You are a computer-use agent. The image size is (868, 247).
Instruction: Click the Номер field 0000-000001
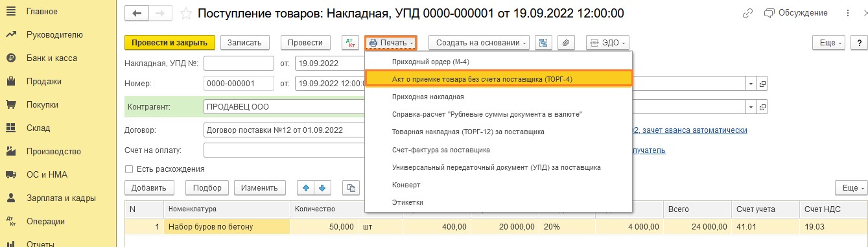239,84
